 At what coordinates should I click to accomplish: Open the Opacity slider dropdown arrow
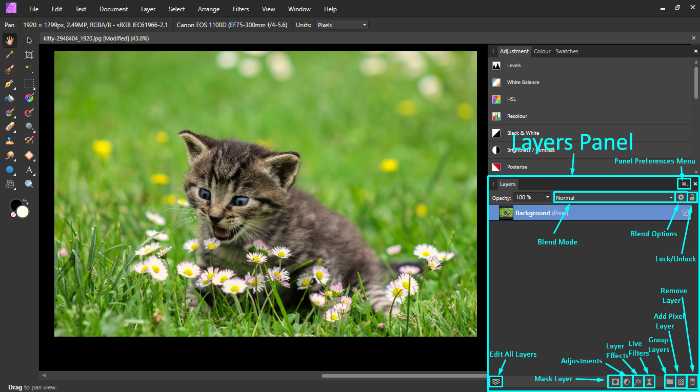point(548,197)
